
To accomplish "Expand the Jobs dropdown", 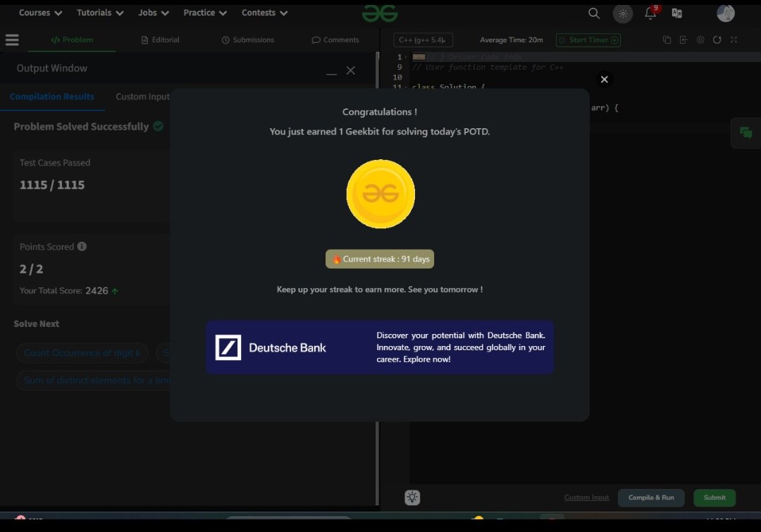I will pos(154,13).
